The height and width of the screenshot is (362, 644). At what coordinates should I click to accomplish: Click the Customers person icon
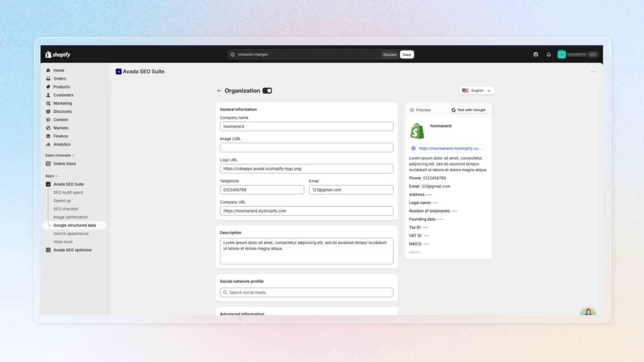tap(48, 95)
